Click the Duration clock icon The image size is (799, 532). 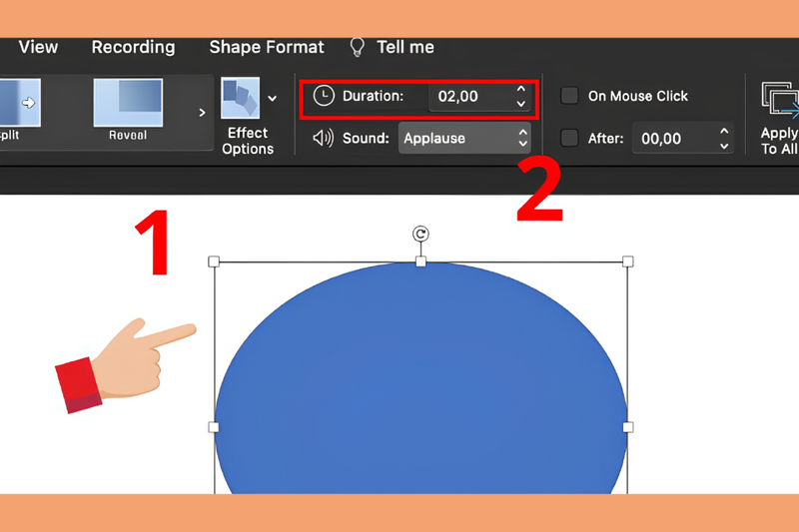click(x=324, y=96)
